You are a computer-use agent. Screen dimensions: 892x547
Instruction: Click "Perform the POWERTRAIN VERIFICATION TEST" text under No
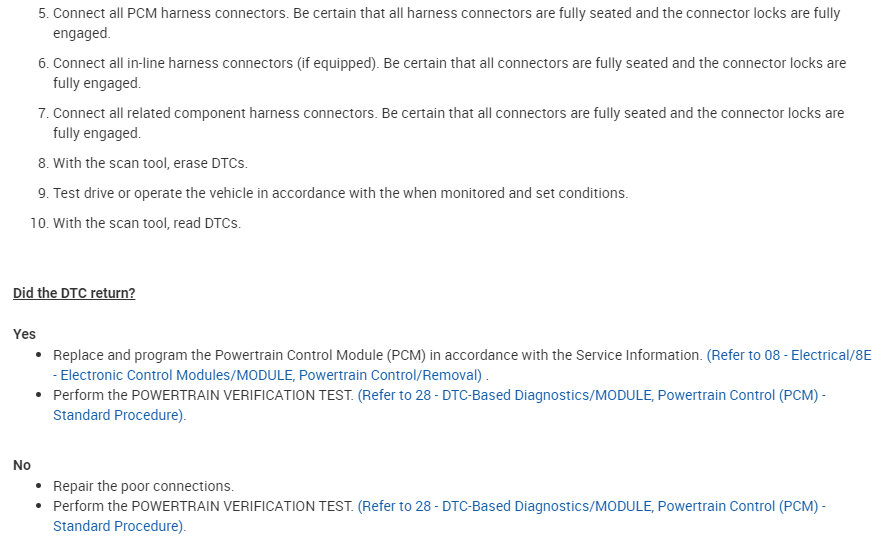pos(203,506)
